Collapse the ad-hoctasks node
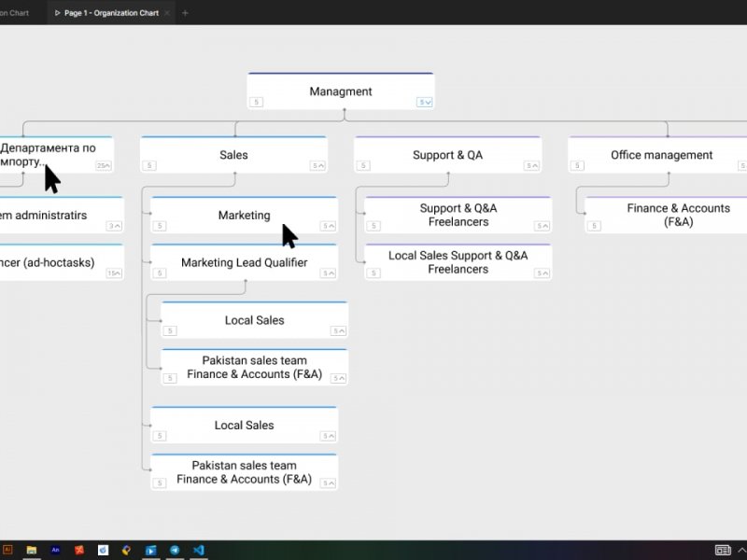 click(114, 273)
